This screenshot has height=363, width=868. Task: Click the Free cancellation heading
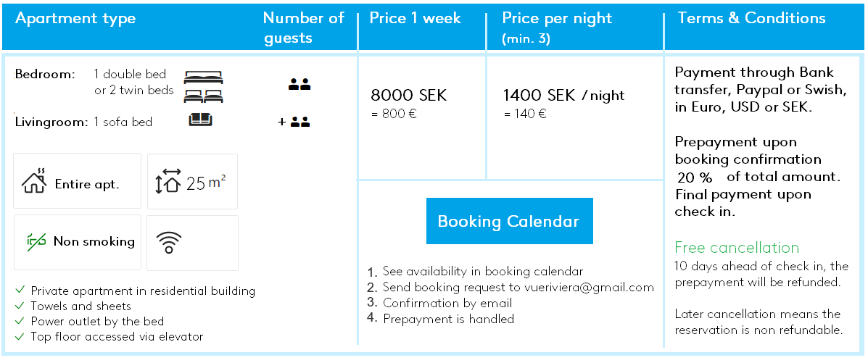[x=737, y=247]
